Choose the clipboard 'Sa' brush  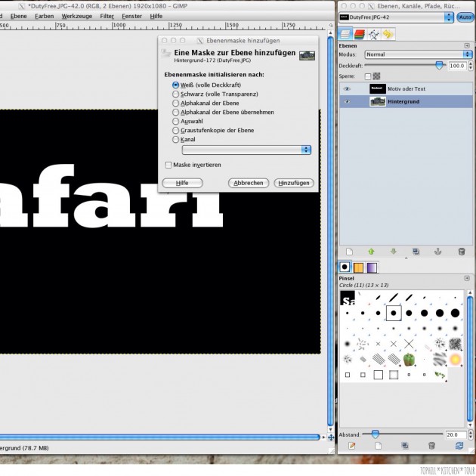click(x=348, y=298)
